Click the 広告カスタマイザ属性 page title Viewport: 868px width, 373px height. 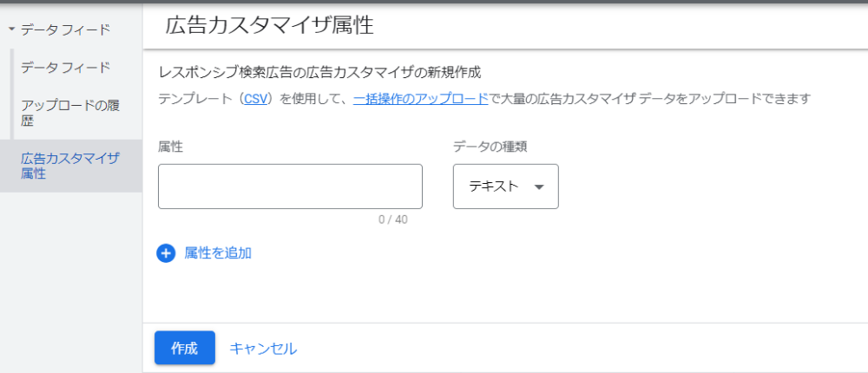click(269, 25)
